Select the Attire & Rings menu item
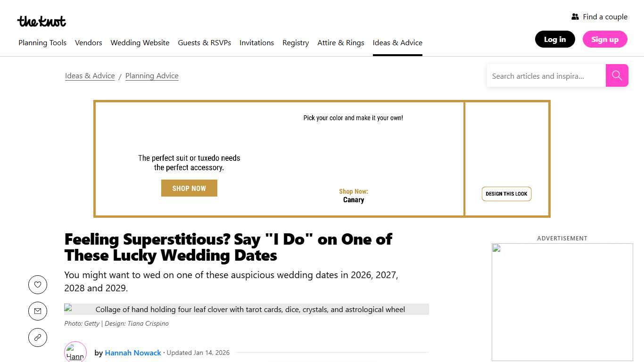Viewport: 644px width, 362px height. click(340, 42)
